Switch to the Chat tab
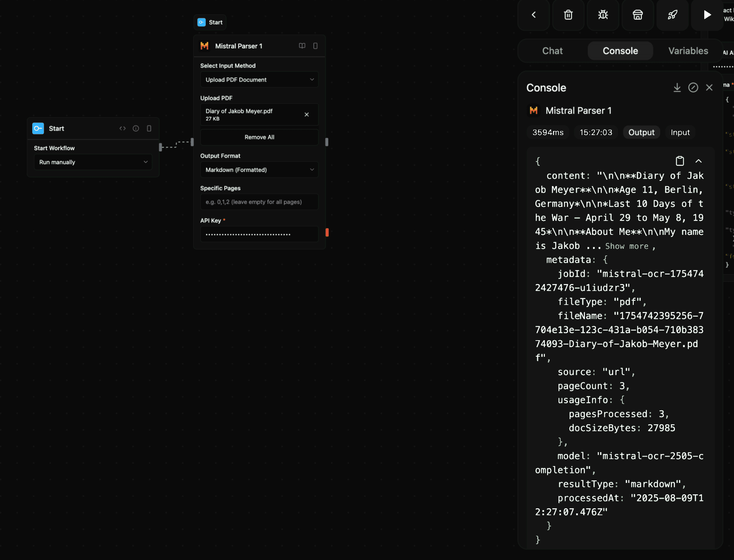The height and width of the screenshot is (560, 734). [552, 51]
